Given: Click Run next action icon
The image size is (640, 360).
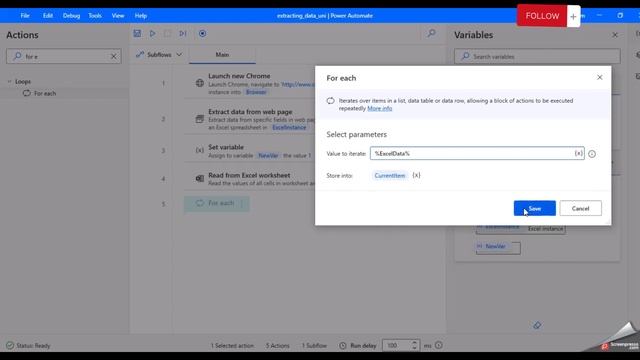Looking at the screenshot, I should coord(183,33).
